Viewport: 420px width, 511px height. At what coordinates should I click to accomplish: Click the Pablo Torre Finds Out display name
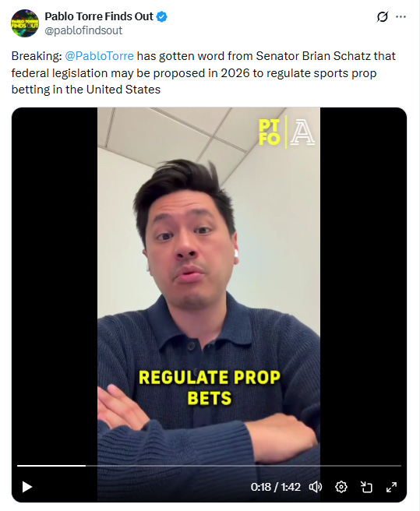pos(99,16)
